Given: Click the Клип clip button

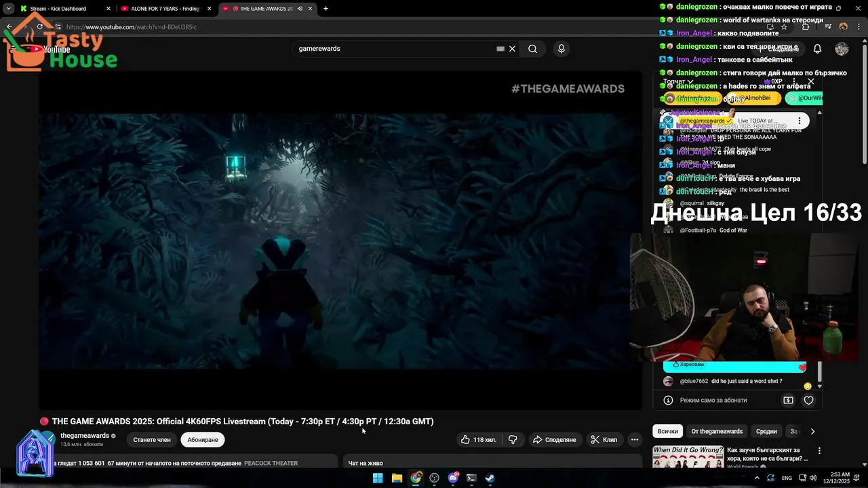Looking at the screenshot, I should pyautogui.click(x=604, y=440).
